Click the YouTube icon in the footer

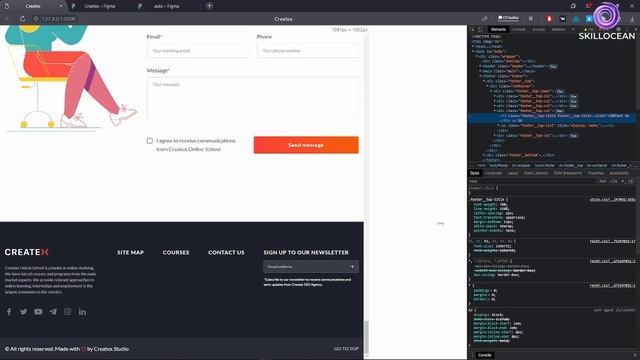tap(38, 312)
